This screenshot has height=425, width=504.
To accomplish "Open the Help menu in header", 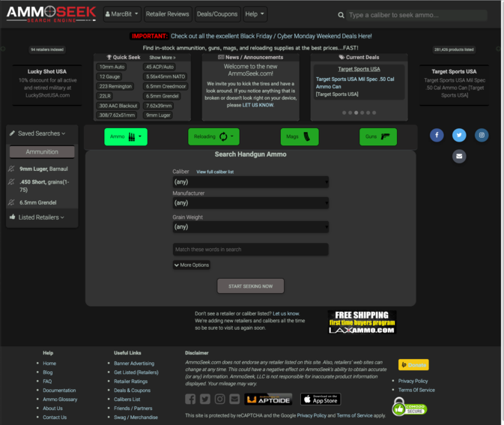I will pyautogui.click(x=255, y=14).
